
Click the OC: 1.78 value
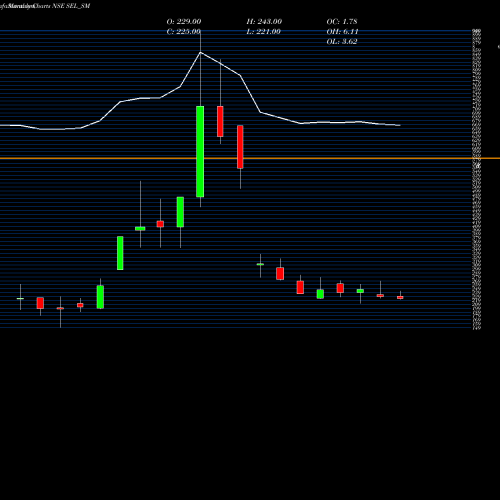pyautogui.click(x=342, y=21)
